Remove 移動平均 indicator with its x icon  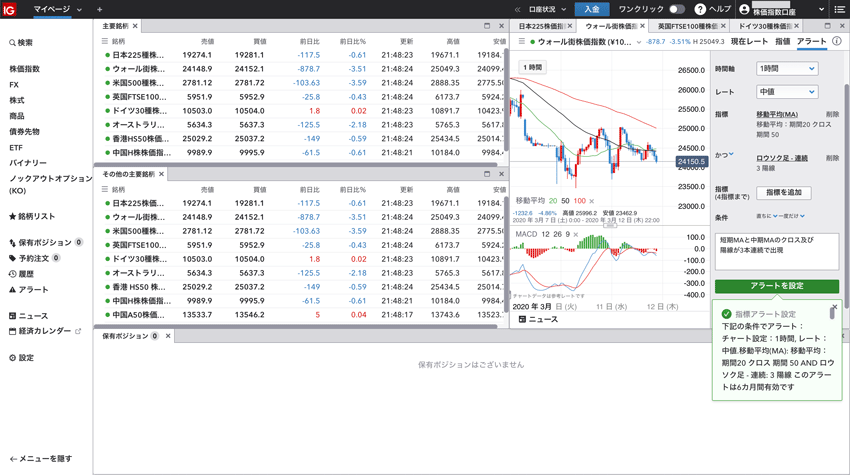point(591,201)
